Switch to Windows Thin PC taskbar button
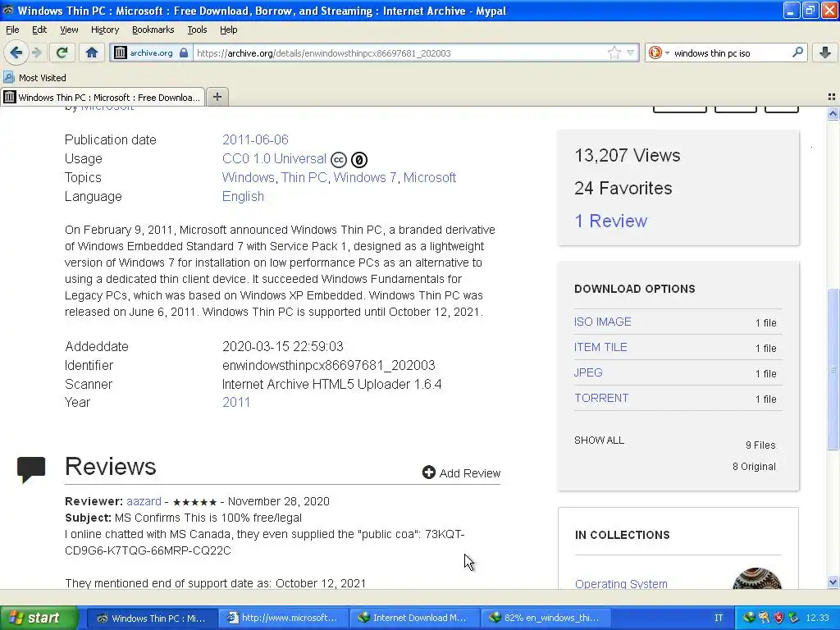 point(151,618)
